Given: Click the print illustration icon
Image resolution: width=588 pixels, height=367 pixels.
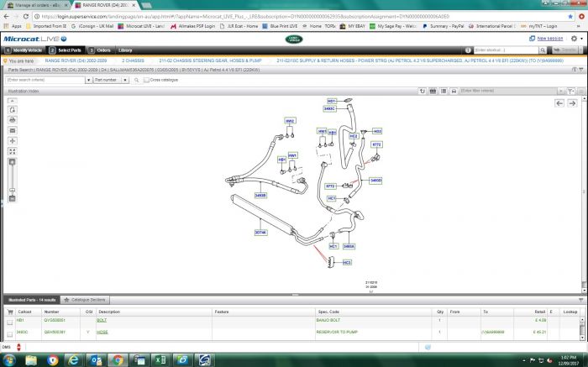Looking at the screenshot, I should 13,120.
